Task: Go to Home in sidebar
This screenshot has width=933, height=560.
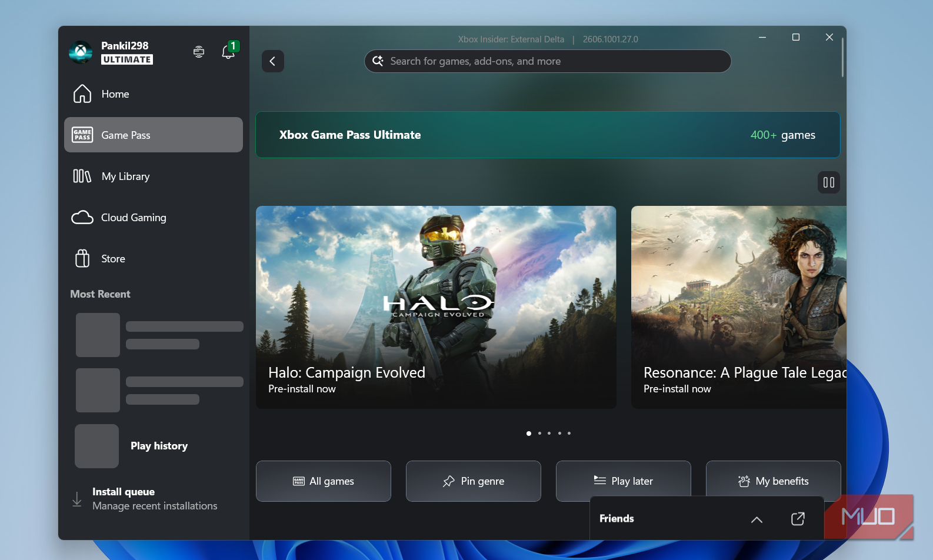Action: (x=154, y=94)
